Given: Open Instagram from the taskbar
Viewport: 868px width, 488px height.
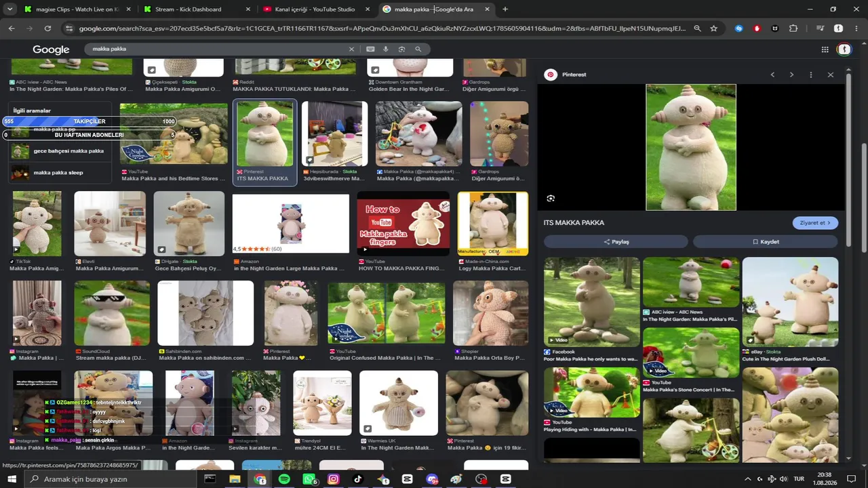Looking at the screenshot, I should coord(334,479).
